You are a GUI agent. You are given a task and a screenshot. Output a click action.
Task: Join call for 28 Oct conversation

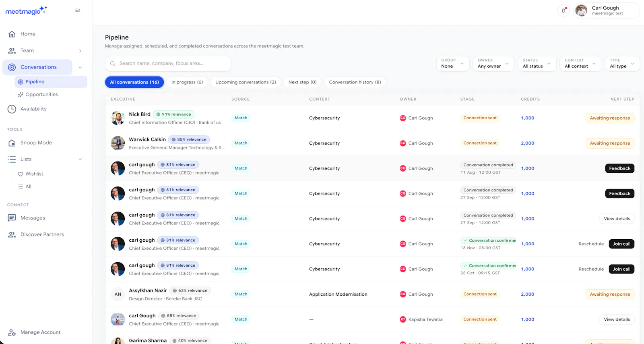click(621, 269)
